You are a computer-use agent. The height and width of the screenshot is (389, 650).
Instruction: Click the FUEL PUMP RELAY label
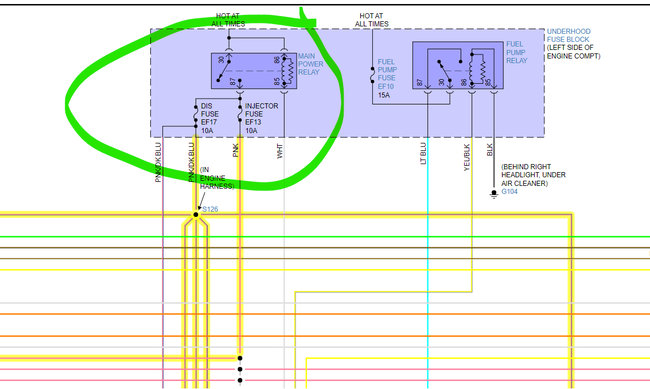tap(517, 52)
